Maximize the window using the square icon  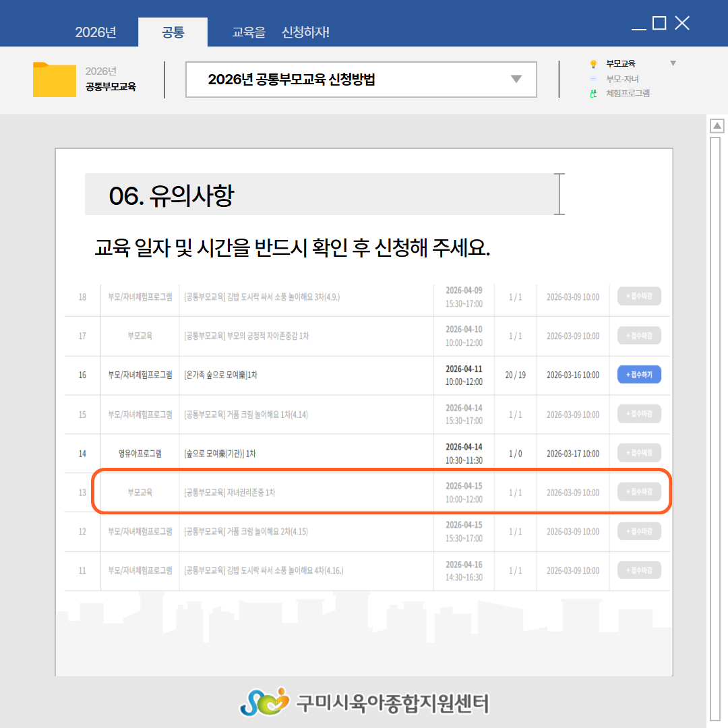tap(659, 24)
